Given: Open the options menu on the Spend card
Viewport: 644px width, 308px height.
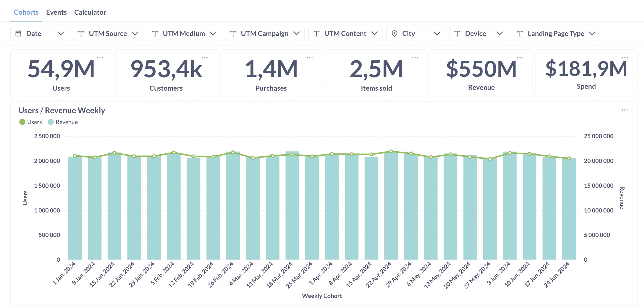Looking at the screenshot, I should coord(625,57).
